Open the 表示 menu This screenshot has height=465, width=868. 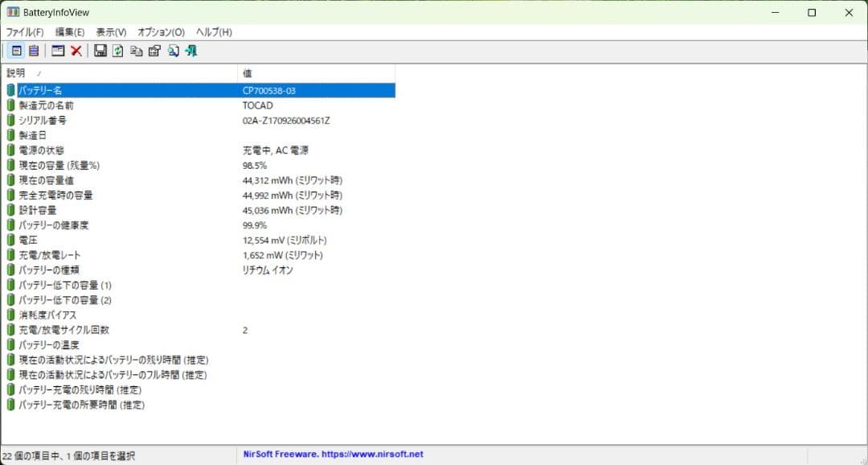(110, 32)
